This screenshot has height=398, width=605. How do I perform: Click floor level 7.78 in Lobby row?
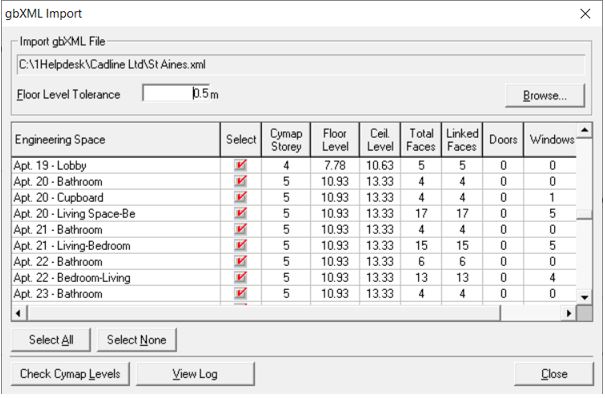(x=335, y=165)
